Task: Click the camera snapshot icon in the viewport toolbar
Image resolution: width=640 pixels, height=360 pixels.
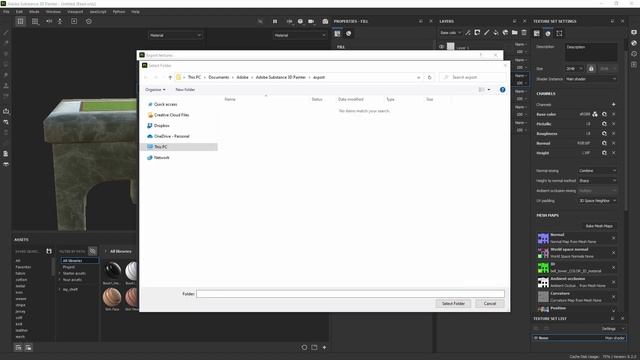Action: coord(325,21)
